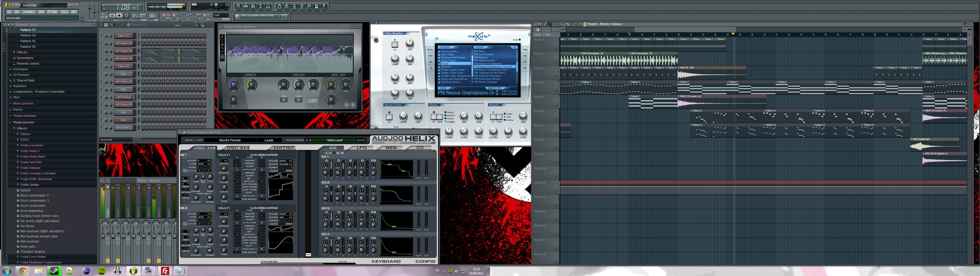Mute the Kick channel
Viewport: 980px width, 276px height.
coord(102,74)
